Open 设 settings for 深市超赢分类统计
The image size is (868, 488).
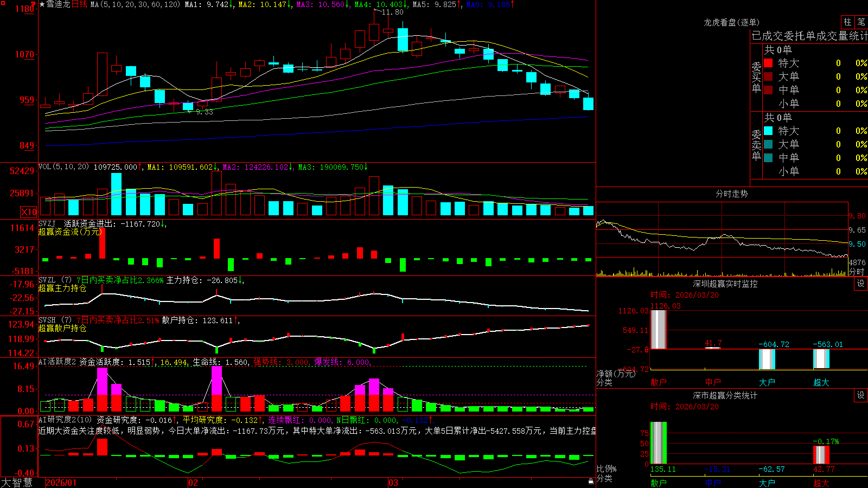[861, 395]
